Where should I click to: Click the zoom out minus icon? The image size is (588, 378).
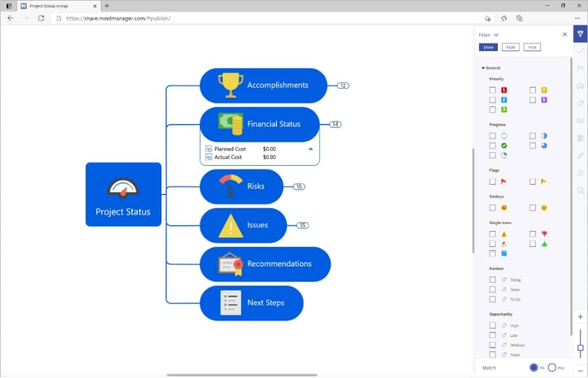pyautogui.click(x=580, y=370)
